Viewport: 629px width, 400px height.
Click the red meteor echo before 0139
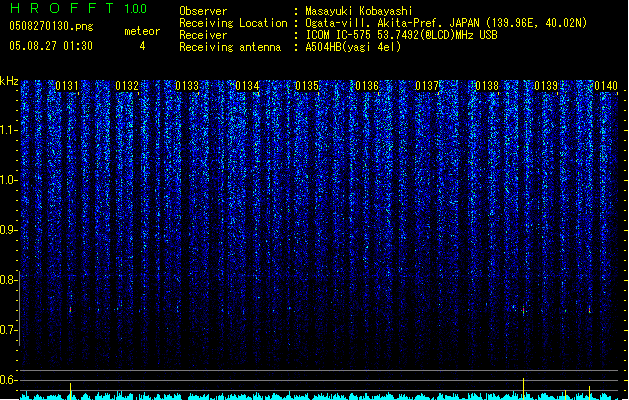pyautogui.click(x=523, y=311)
